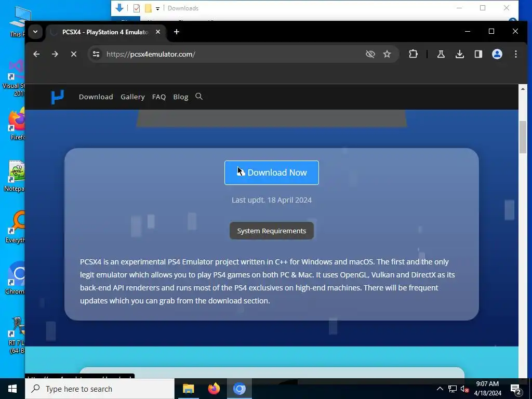
Task: Open the Chrome Labs flask icon
Action: click(441, 54)
